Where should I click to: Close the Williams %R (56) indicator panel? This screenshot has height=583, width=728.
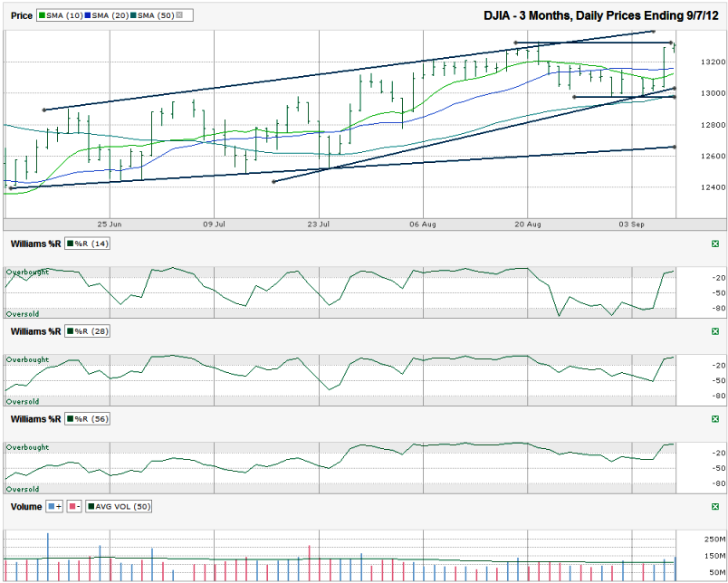[715, 419]
